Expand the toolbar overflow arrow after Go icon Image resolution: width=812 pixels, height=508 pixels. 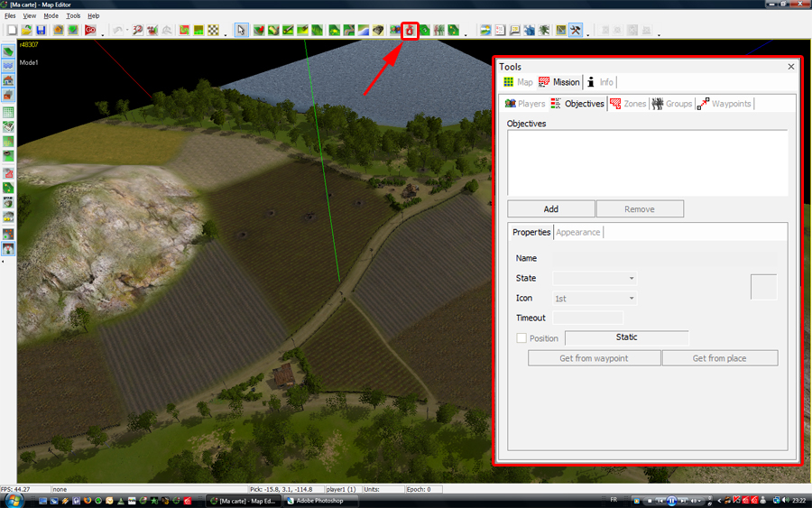tap(103, 34)
